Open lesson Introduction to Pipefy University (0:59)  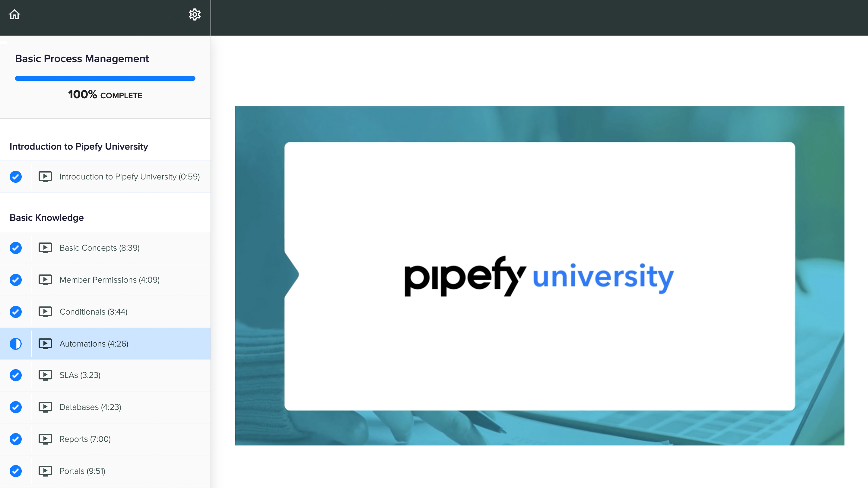[105, 177]
